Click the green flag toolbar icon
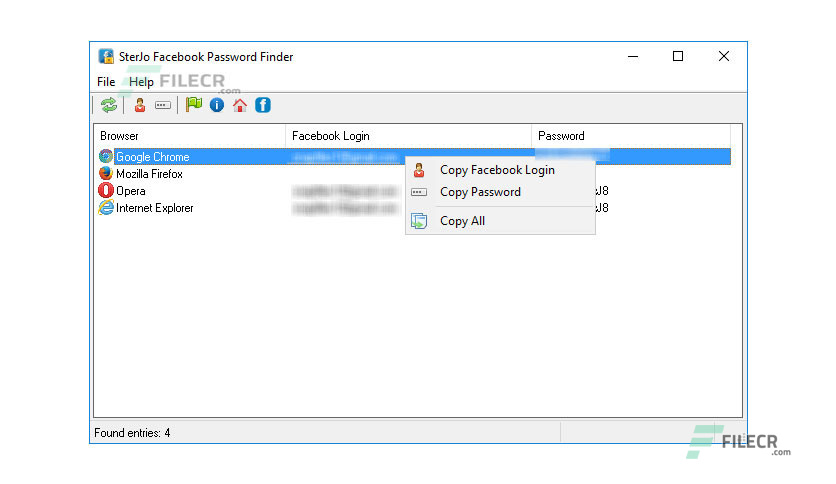Viewport: 836px width, 484px height. pos(194,104)
